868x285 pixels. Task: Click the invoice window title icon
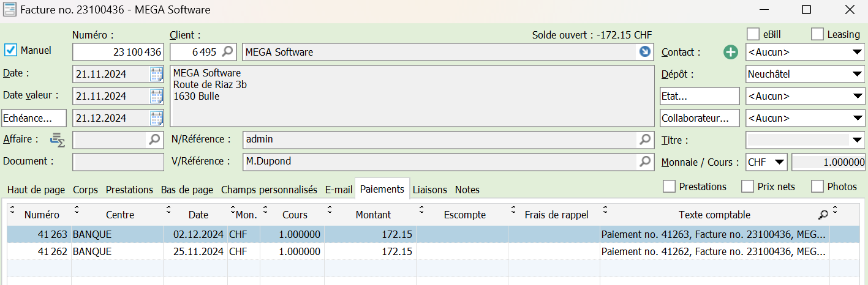[x=10, y=10]
